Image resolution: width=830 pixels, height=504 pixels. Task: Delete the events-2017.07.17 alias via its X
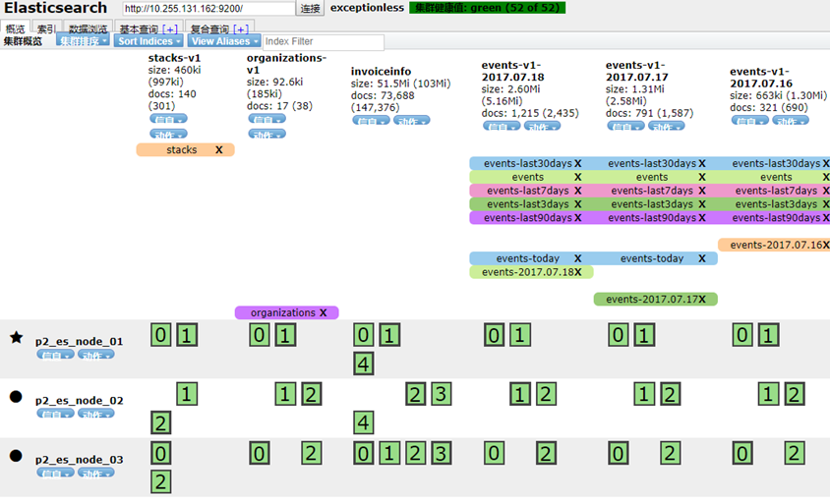pos(701,299)
